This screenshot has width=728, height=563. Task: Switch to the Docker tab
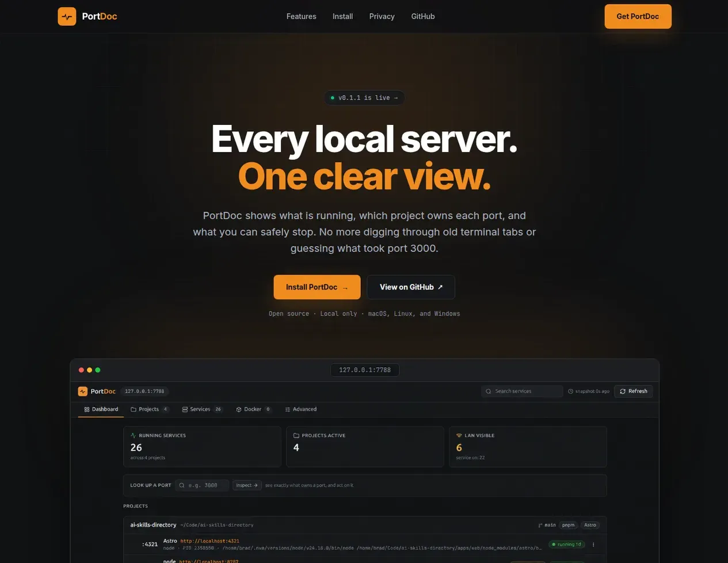click(253, 409)
